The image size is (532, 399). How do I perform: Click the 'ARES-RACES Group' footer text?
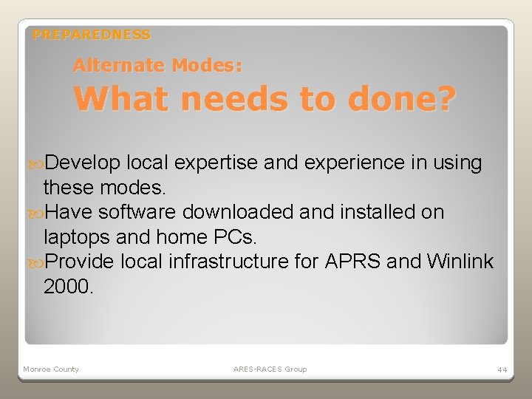pos(270,369)
